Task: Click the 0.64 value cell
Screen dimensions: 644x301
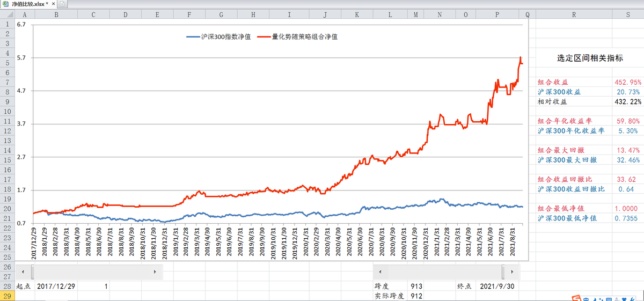Action: click(x=628, y=189)
